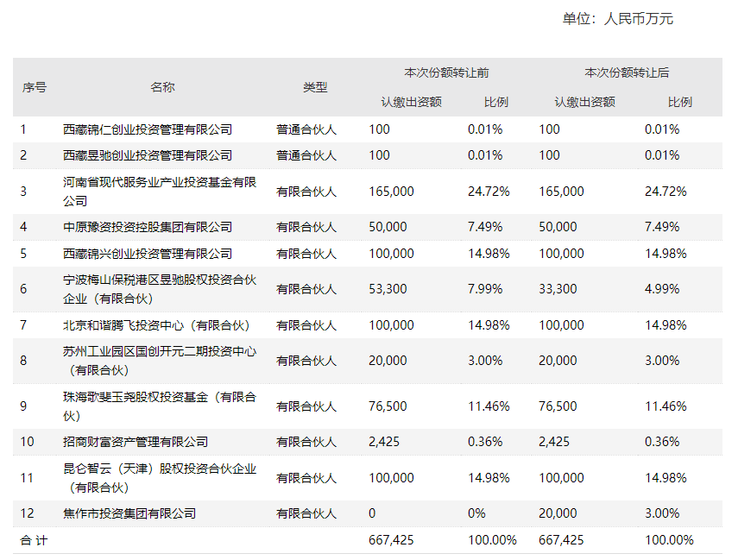The width and height of the screenshot is (738, 560).
Task: Select 苏州工业园区国创开元二期投资中心 cell
Action: (x=160, y=361)
